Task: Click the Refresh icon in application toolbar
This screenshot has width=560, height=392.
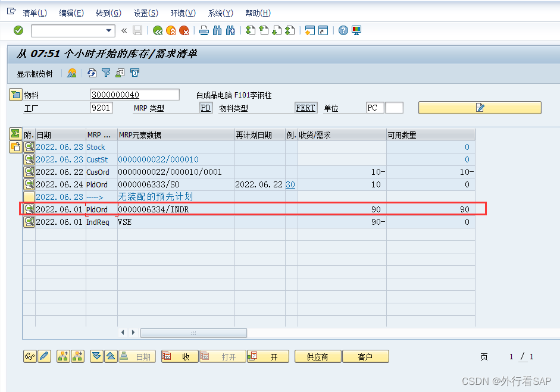Action: click(x=92, y=73)
